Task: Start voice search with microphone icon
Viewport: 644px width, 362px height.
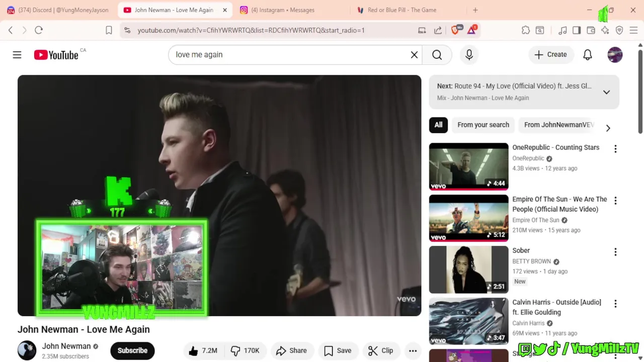Action: click(469, 55)
